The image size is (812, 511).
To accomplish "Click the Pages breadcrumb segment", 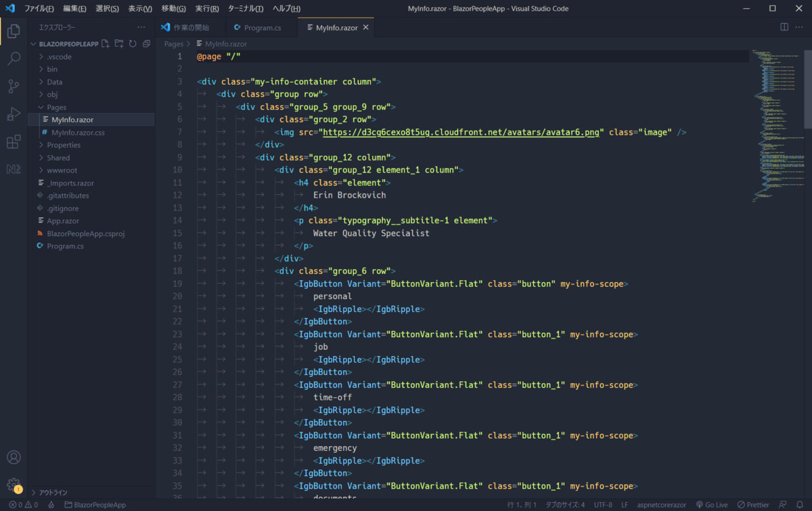I will (x=174, y=44).
